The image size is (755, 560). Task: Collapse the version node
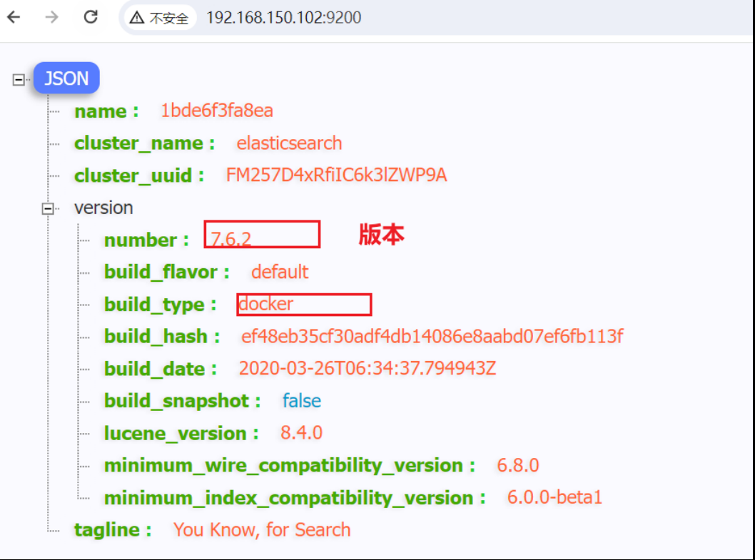click(49, 208)
